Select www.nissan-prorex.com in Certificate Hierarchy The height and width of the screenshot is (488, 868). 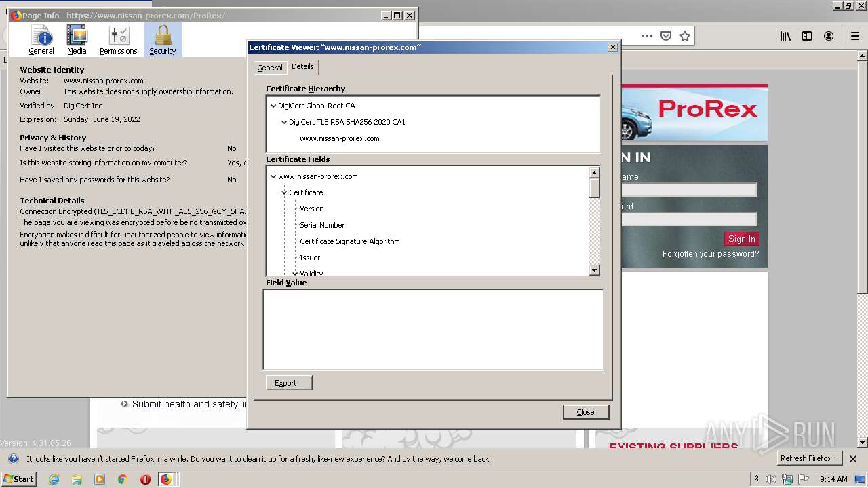click(340, 138)
